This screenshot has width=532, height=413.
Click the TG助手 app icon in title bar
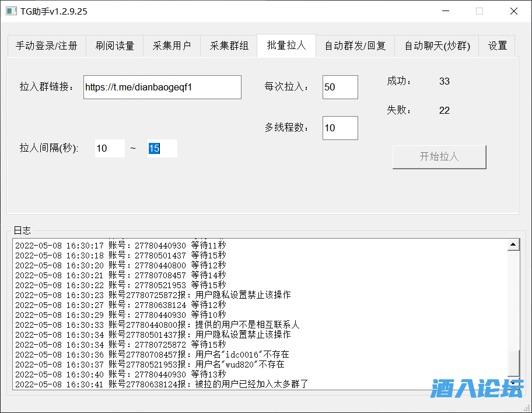point(11,11)
